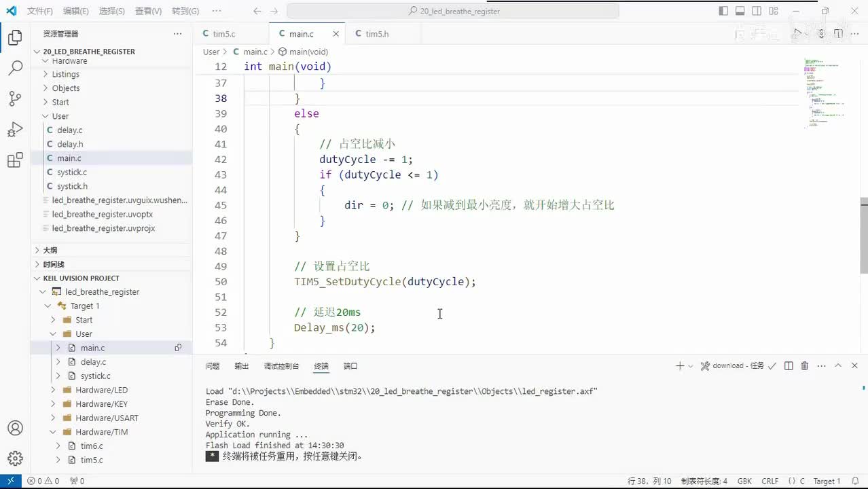Toggle primary side bar visibility
The width and height of the screenshot is (868, 489).
click(723, 11)
